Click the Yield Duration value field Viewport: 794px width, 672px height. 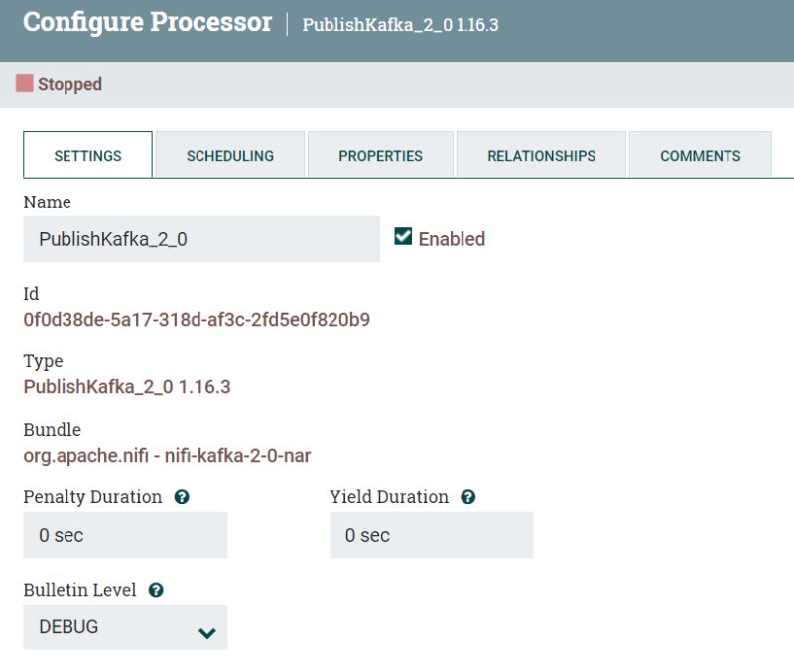pyautogui.click(x=431, y=535)
